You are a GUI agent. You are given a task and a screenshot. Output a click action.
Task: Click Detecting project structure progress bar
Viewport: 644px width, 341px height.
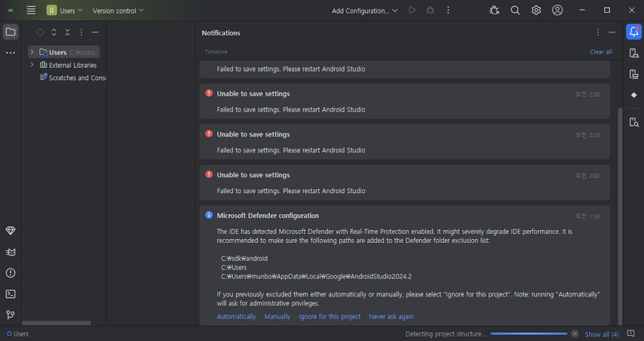pos(529,333)
